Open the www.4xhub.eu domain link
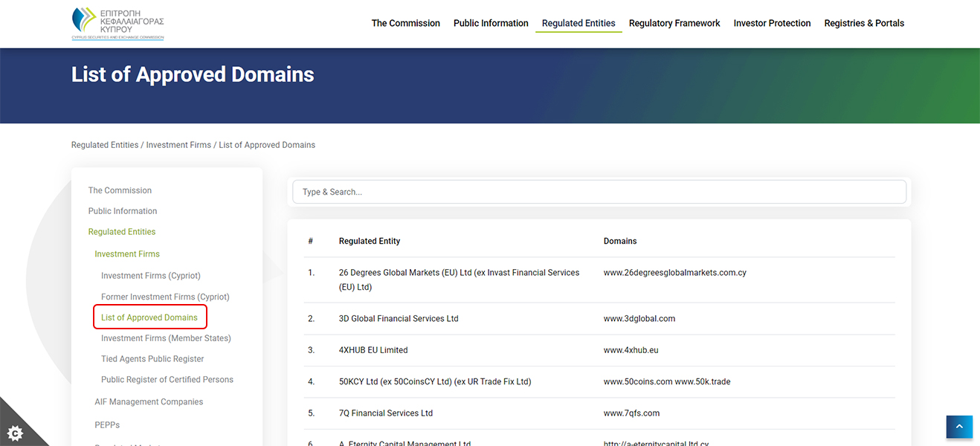Screen dimensions: 980x446 [x=631, y=349]
